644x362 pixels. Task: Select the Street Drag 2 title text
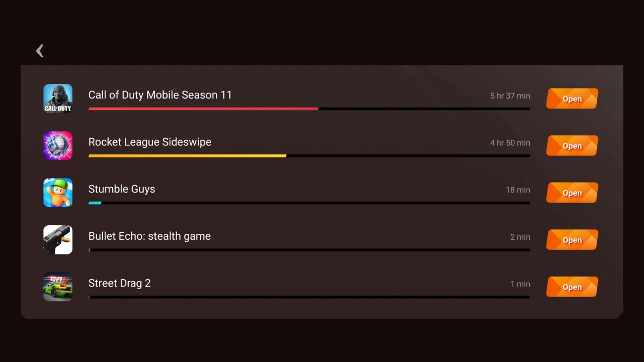click(119, 284)
